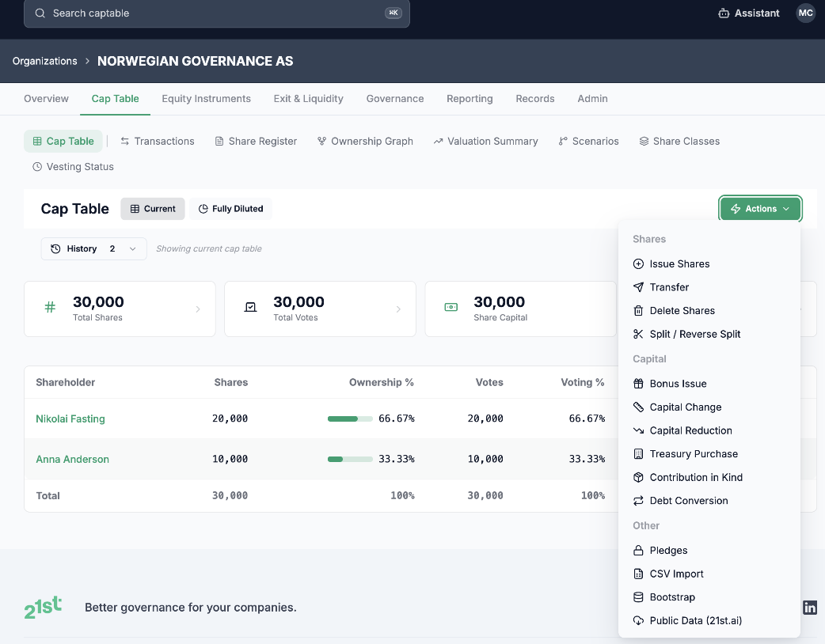Expand the History dropdown

tap(93, 248)
